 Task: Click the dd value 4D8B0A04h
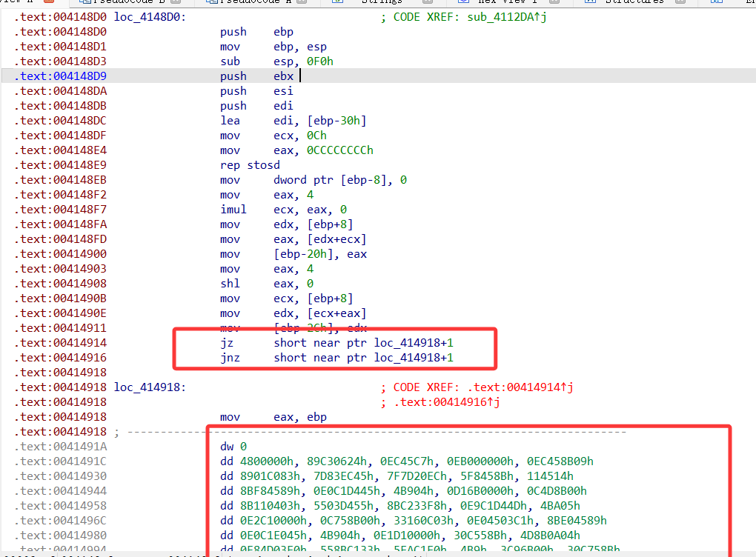click(550, 536)
